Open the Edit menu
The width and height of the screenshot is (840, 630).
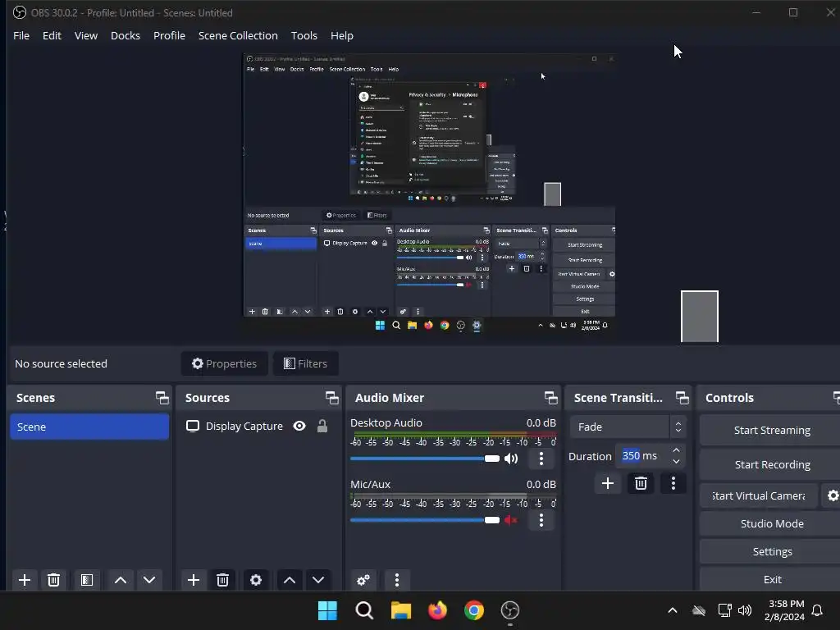click(x=52, y=35)
